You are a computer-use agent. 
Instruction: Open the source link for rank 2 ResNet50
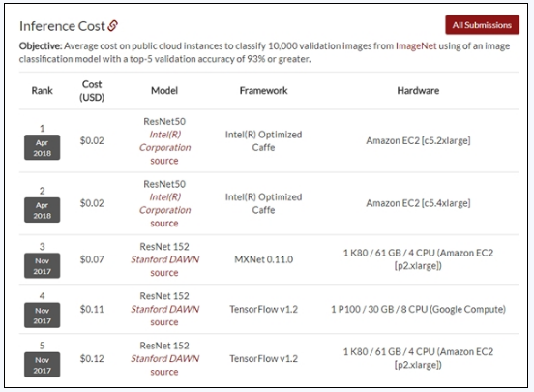(x=164, y=224)
